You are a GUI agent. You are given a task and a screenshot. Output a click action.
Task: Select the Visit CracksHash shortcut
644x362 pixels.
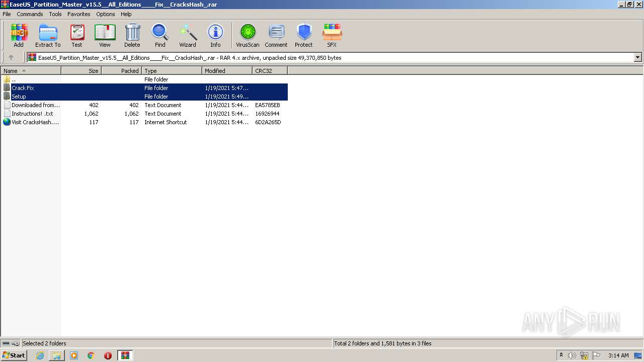click(x=144, y=122)
